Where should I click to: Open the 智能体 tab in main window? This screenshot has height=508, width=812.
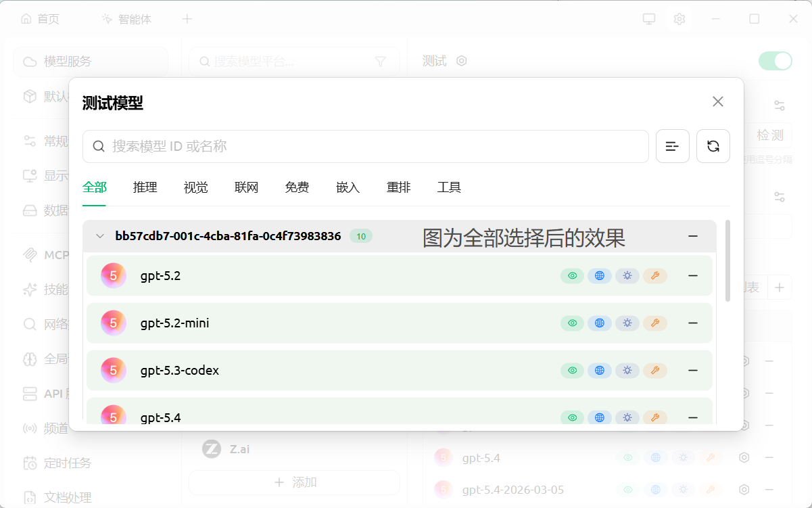(126, 19)
